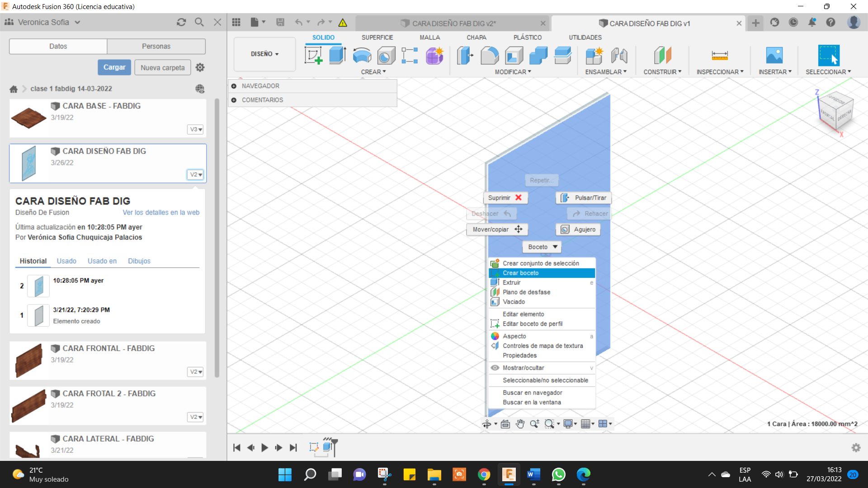
Task: Select the Measure icon under Inspeccionar
Action: (x=720, y=56)
